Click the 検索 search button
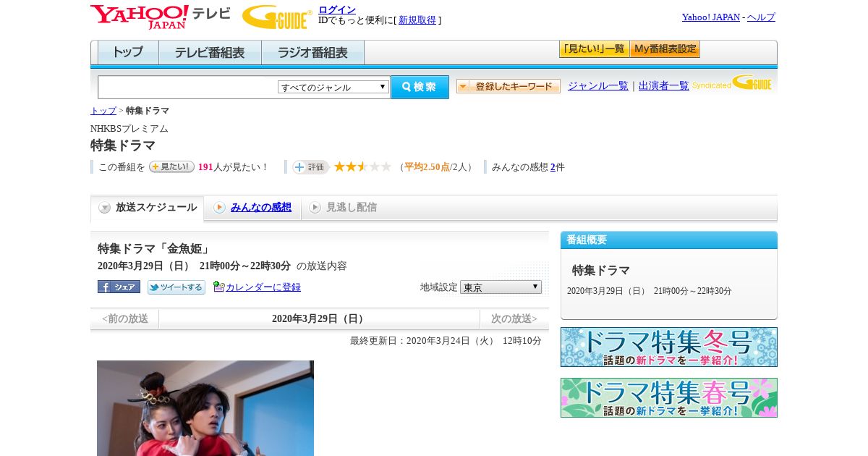 (420, 87)
